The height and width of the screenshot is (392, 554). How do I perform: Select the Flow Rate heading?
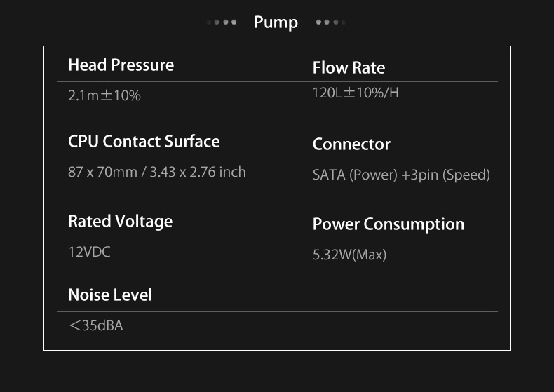pyautogui.click(x=349, y=67)
